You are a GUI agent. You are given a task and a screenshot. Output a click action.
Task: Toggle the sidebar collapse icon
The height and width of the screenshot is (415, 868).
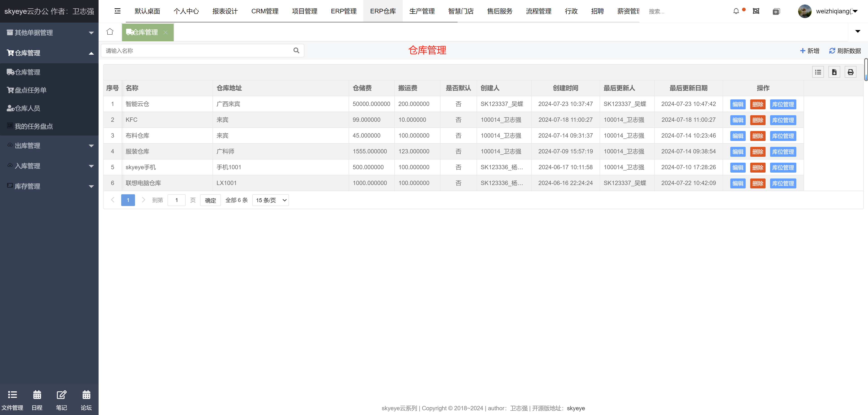click(x=117, y=11)
